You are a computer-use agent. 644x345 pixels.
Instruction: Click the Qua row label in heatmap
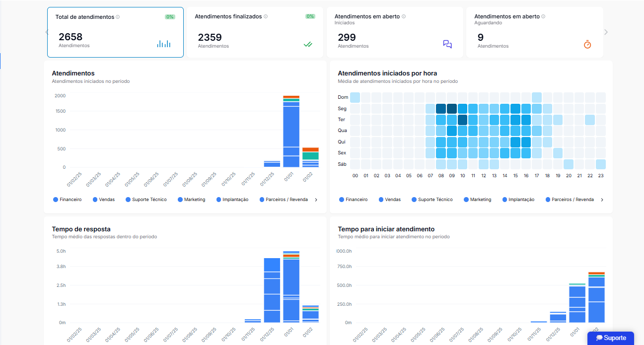click(x=342, y=131)
